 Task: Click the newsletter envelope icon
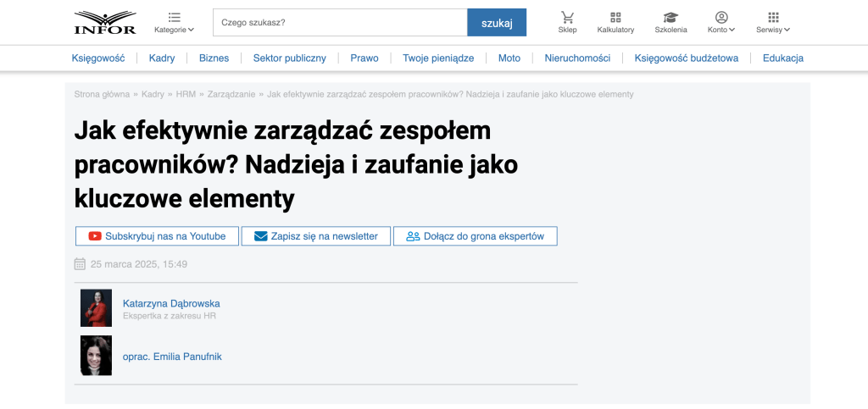point(260,236)
